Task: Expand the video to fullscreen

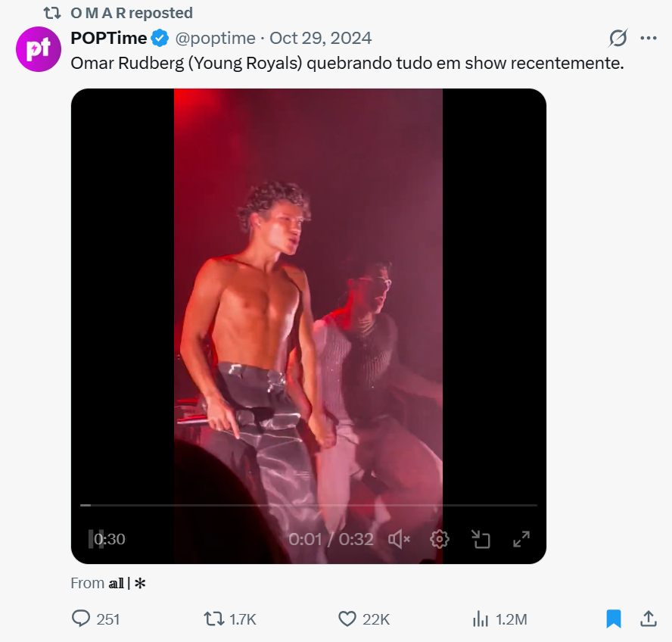Action: point(521,539)
